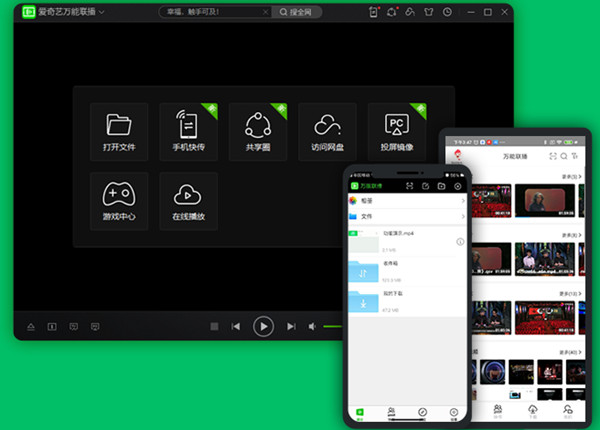This screenshot has height=430, width=600.
Task: Expand second 更多 link on tablet
Action: pyautogui.click(x=571, y=235)
